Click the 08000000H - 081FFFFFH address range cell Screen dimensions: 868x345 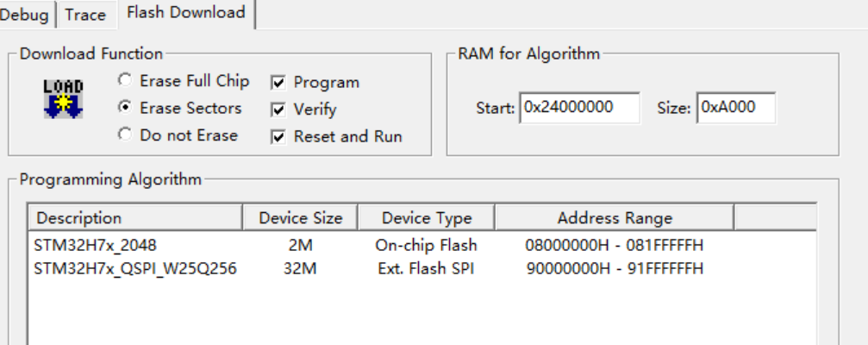615,245
